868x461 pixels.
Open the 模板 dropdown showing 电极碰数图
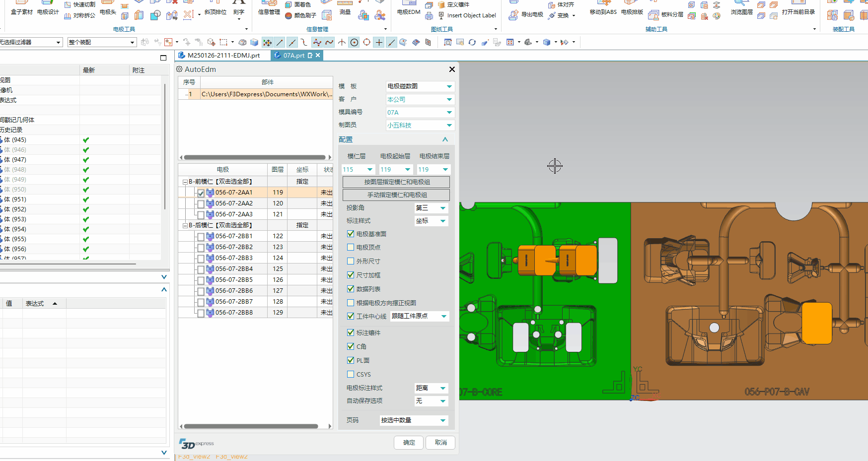pos(420,86)
